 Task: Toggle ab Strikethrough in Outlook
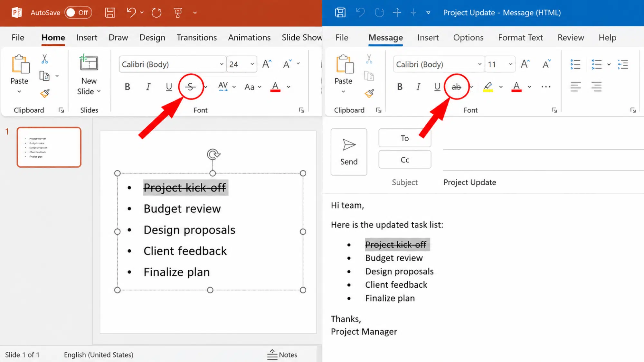[456, 87]
